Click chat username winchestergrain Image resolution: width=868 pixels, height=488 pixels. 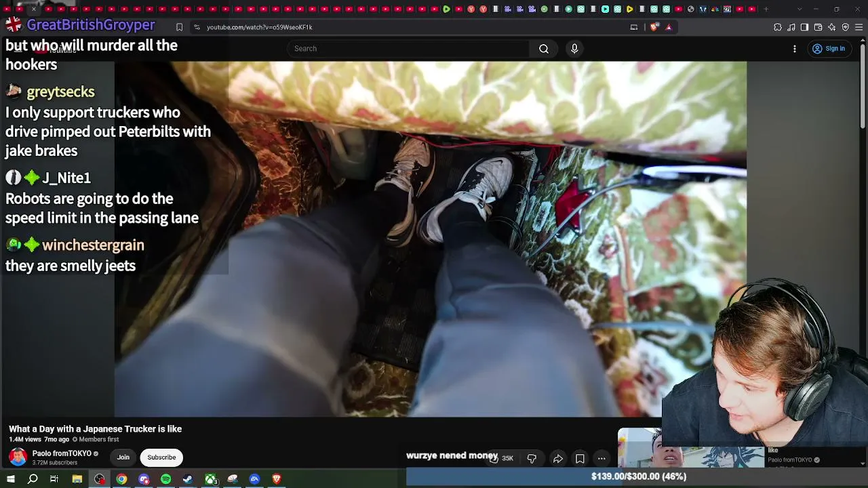pos(93,245)
